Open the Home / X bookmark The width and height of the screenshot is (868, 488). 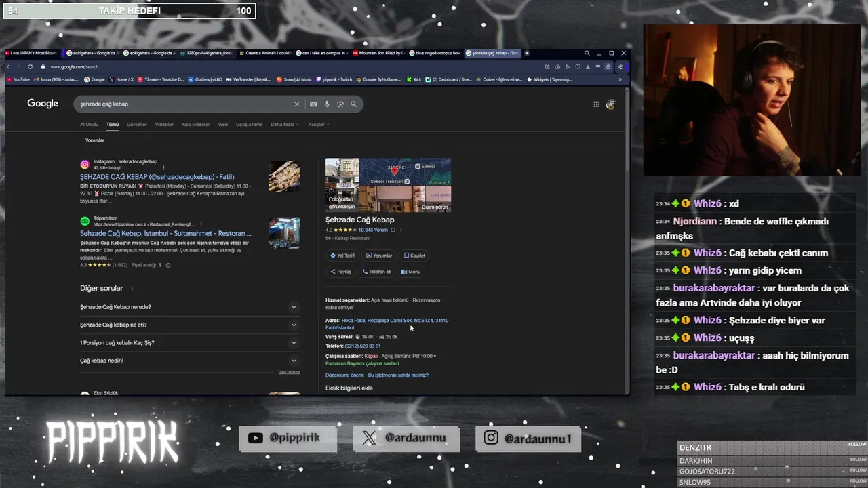(121, 79)
